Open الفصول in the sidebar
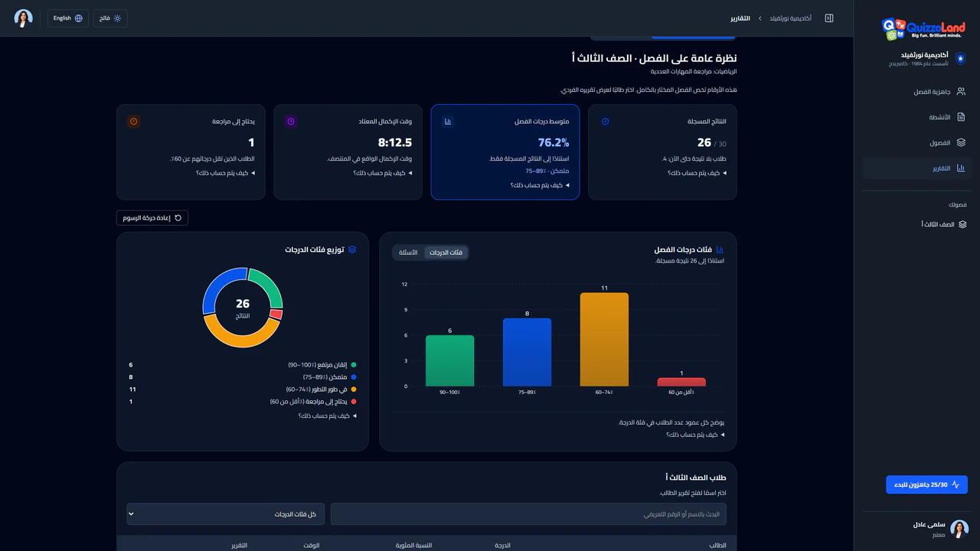The height and width of the screenshot is (551, 980). [x=917, y=142]
